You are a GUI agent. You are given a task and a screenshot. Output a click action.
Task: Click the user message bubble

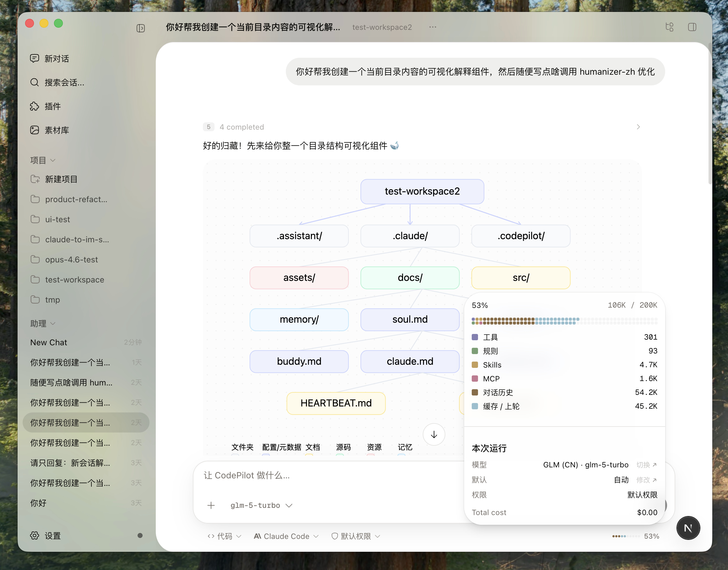coord(475,72)
